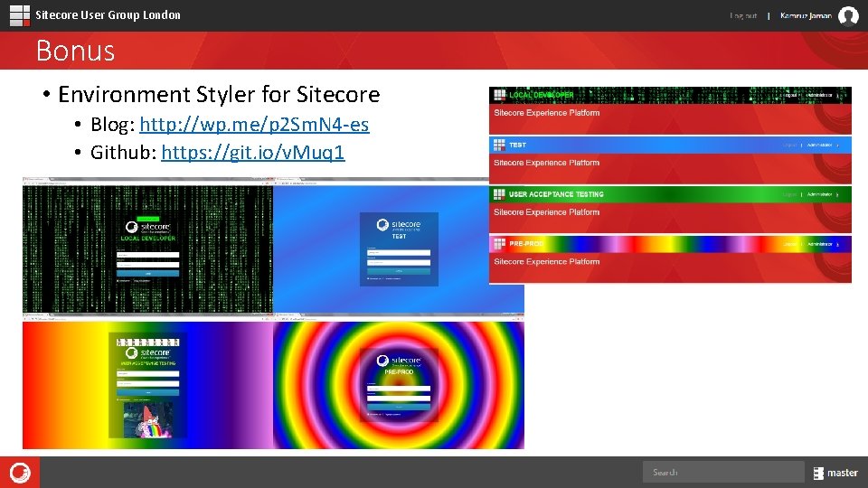
Task: Click into the Search field
Action: point(723,472)
